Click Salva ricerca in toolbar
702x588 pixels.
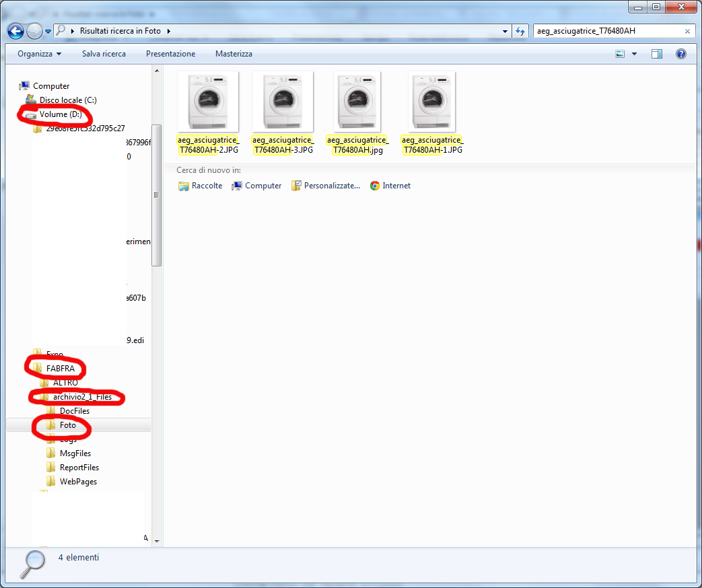(x=104, y=54)
